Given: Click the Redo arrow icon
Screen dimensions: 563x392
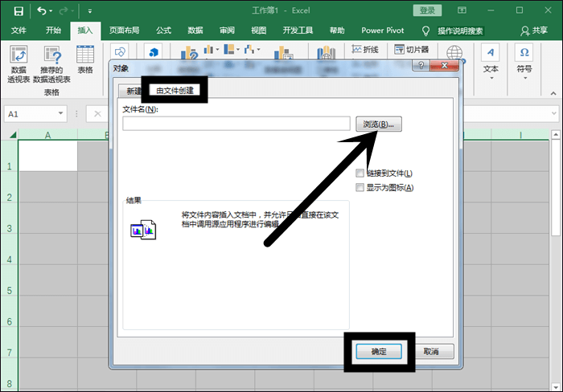Looking at the screenshot, I should 64,10.
